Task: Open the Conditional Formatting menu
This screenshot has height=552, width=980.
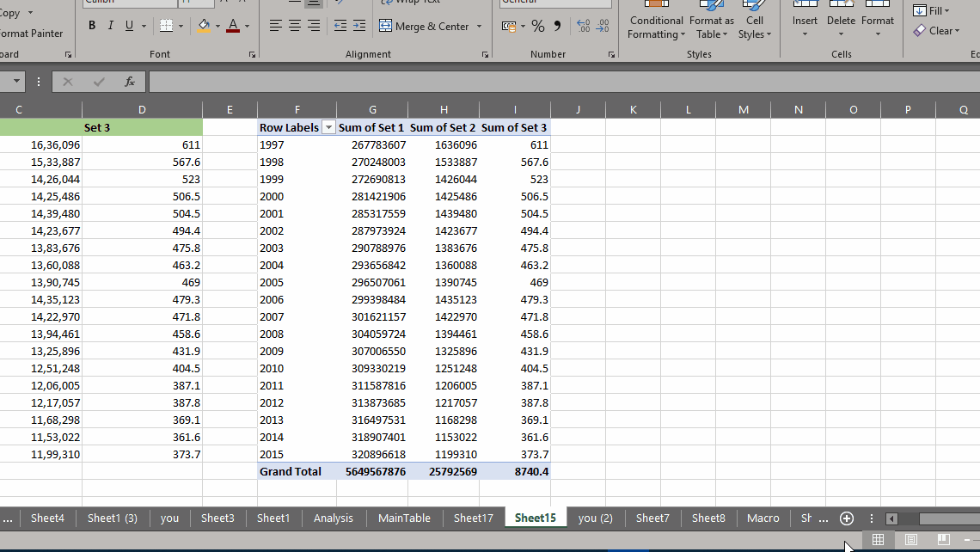Action: click(x=656, y=21)
